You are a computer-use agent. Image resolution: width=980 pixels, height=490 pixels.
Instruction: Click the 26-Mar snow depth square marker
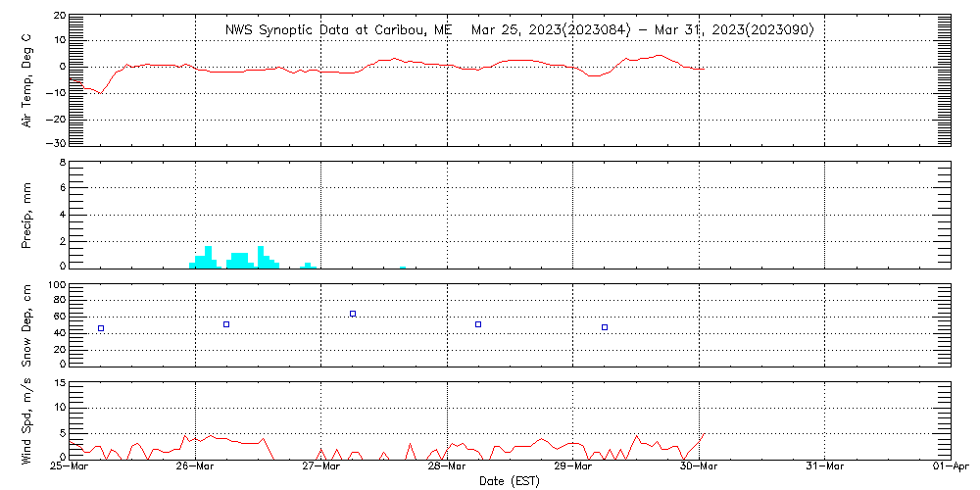pyautogui.click(x=226, y=323)
